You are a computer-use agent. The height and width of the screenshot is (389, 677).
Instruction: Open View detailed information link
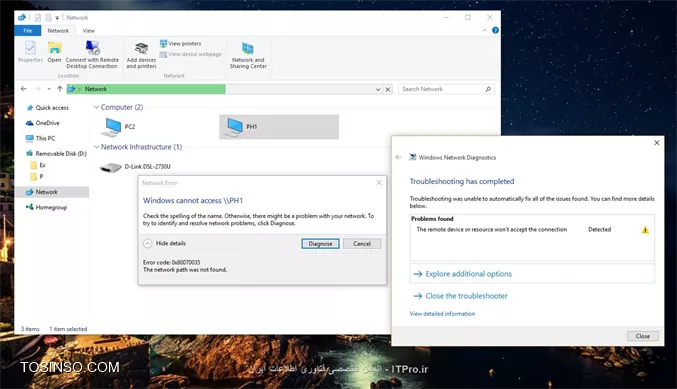(x=442, y=314)
